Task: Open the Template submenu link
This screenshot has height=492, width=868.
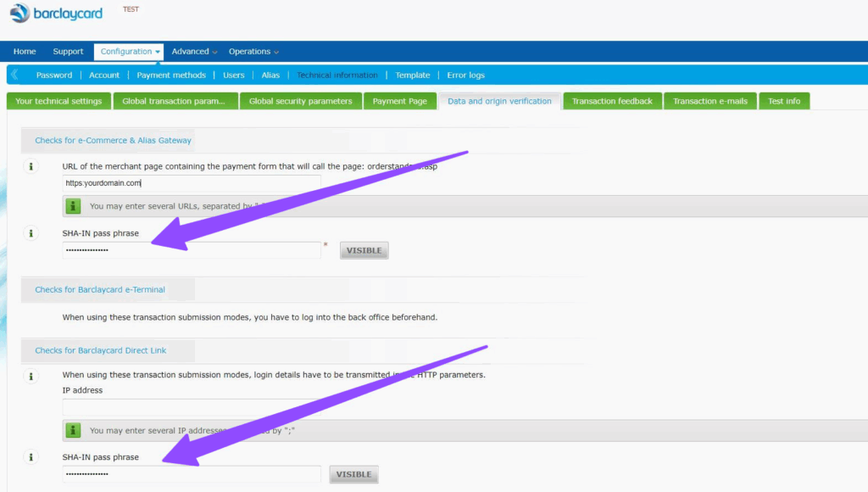Action: [x=413, y=75]
